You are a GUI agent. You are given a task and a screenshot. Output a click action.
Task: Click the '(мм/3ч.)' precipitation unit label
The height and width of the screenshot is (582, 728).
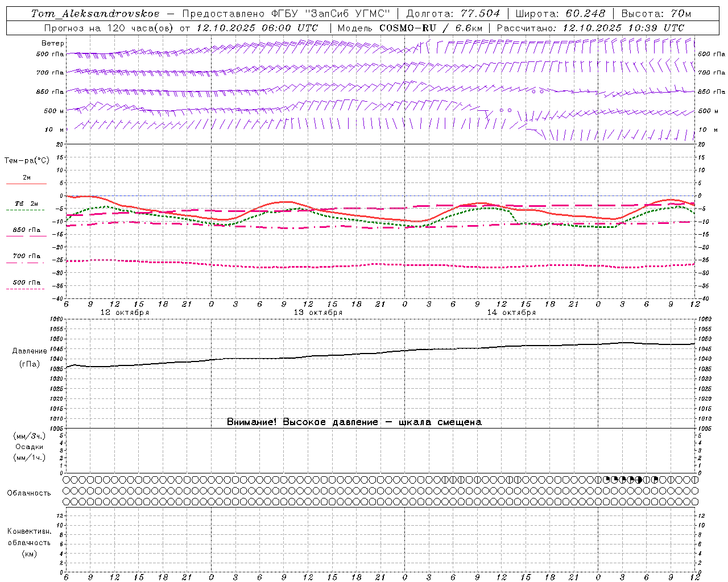tap(30, 436)
